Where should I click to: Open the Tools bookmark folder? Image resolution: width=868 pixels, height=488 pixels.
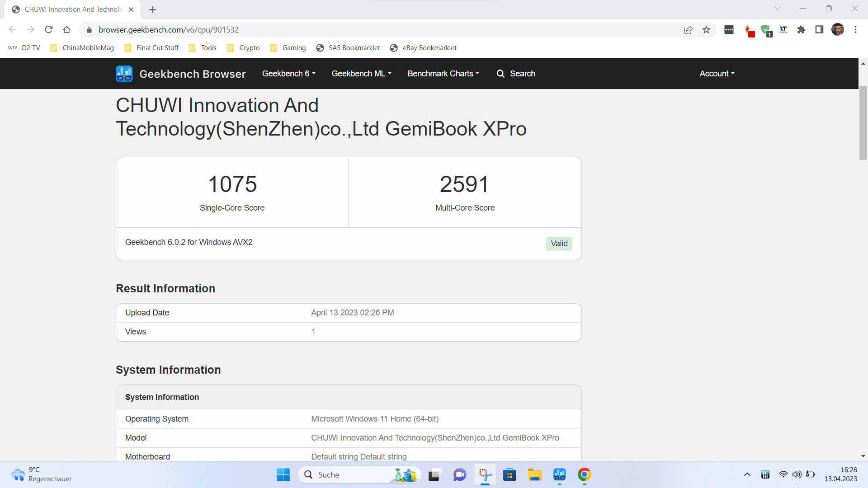pos(203,48)
